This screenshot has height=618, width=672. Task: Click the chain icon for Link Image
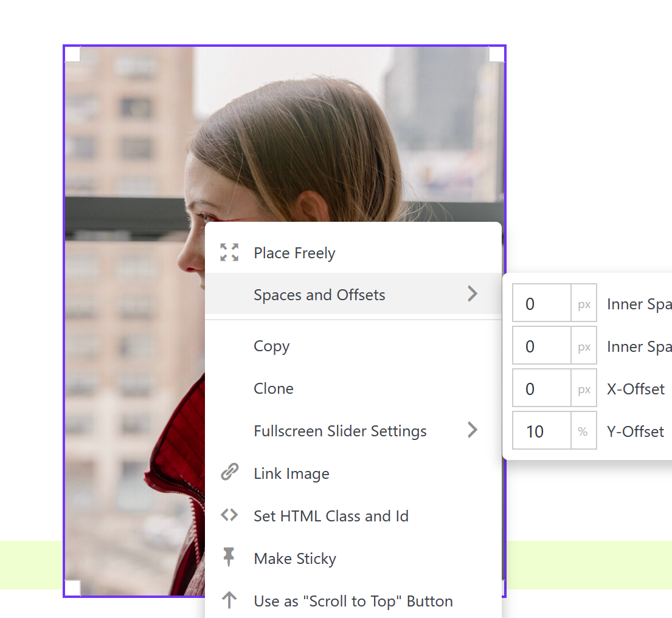click(x=229, y=472)
